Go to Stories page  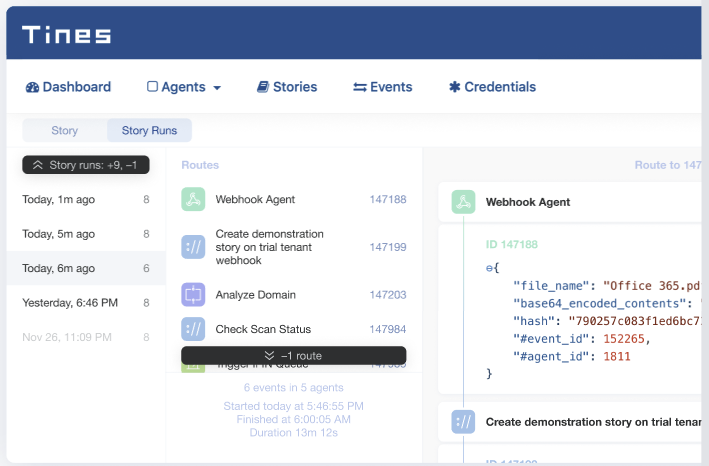tap(287, 87)
